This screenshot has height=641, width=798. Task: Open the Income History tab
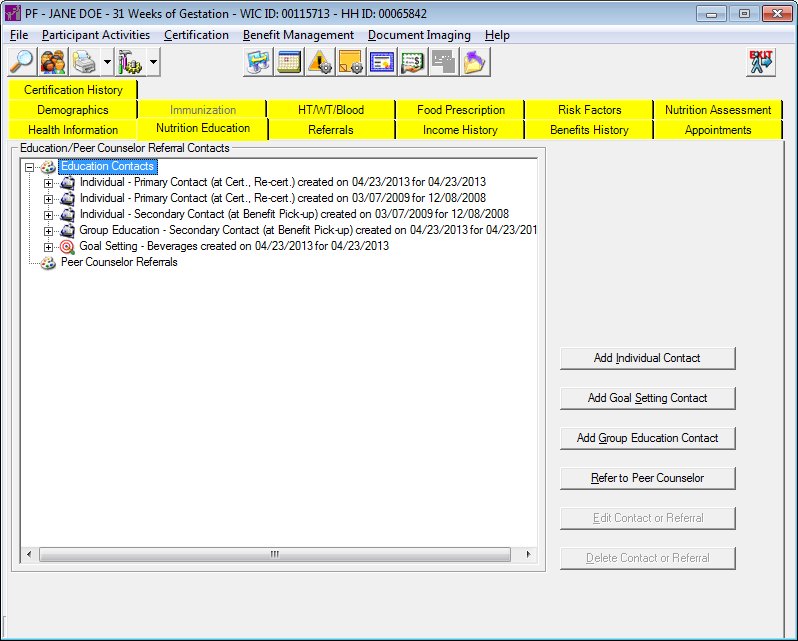(461, 130)
